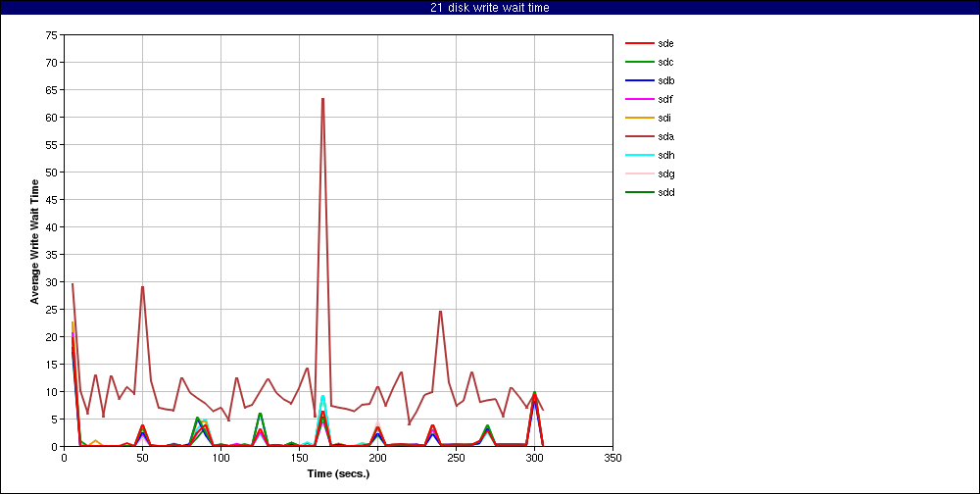Viewport: 980px width, 494px height.
Task: Click the chart title '21 disk write wait time'
Action: point(490,8)
